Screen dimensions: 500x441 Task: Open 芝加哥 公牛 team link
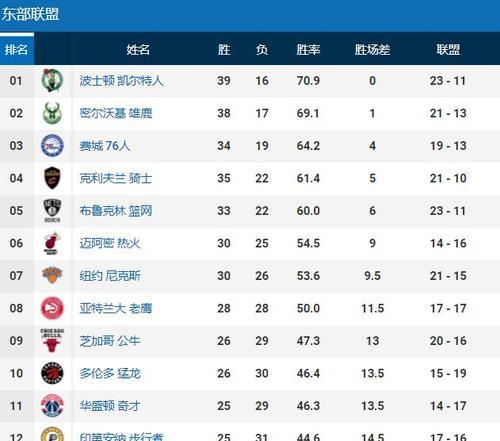pyautogui.click(x=110, y=341)
